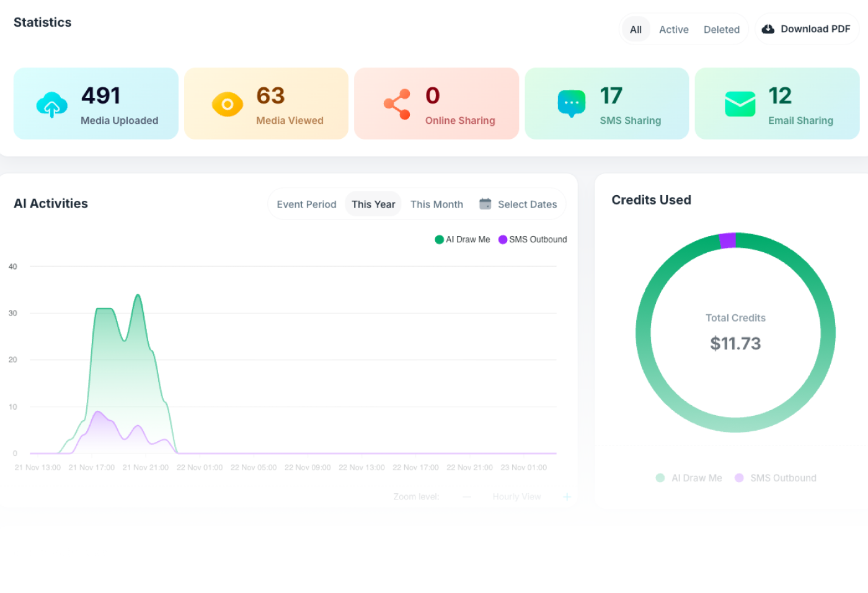
Task: Open the calendar icon beside Select Dates
Action: pyautogui.click(x=485, y=203)
